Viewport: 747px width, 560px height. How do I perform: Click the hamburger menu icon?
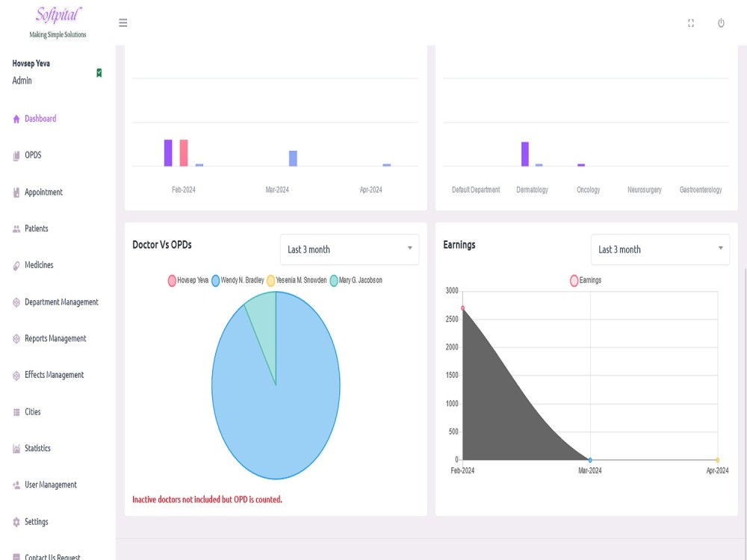(x=123, y=23)
